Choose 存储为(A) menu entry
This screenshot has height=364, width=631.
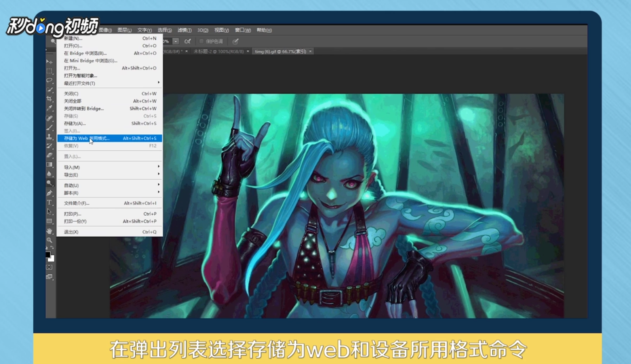[x=110, y=123]
